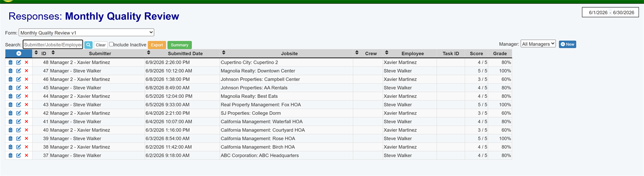Edit response 44 with the pencil icon

[18, 96]
